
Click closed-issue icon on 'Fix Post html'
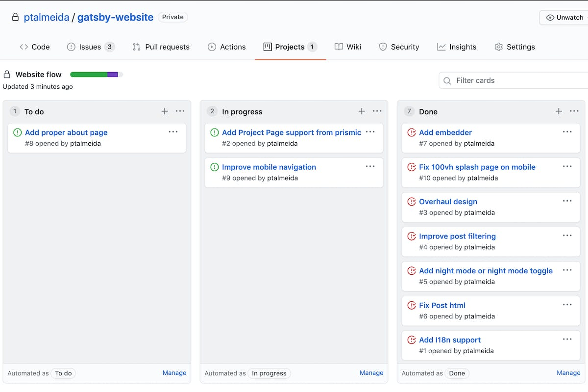[412, 305]
